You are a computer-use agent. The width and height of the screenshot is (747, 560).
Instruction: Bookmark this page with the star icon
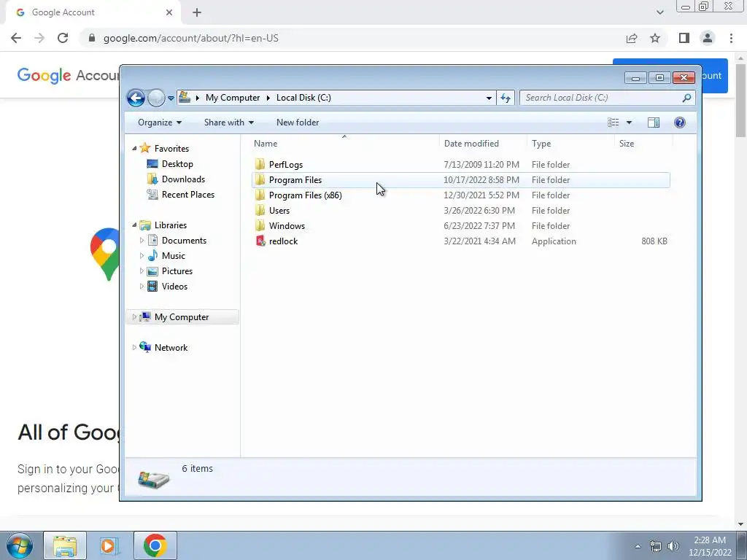[655, 38]
